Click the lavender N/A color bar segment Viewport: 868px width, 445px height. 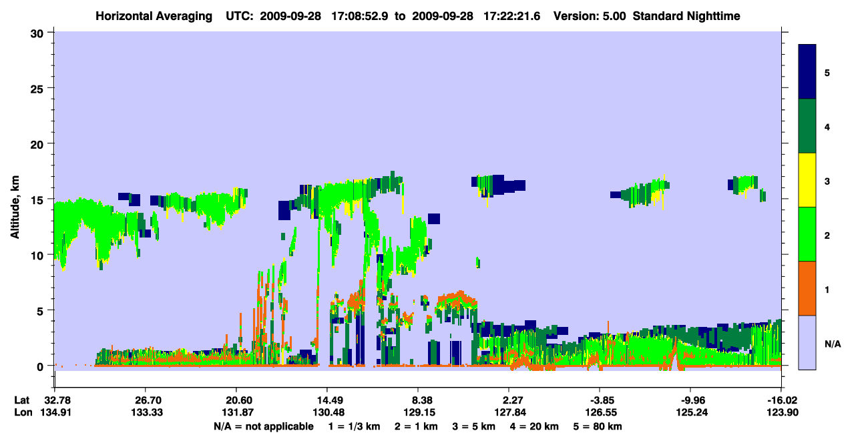click(807, 342)
